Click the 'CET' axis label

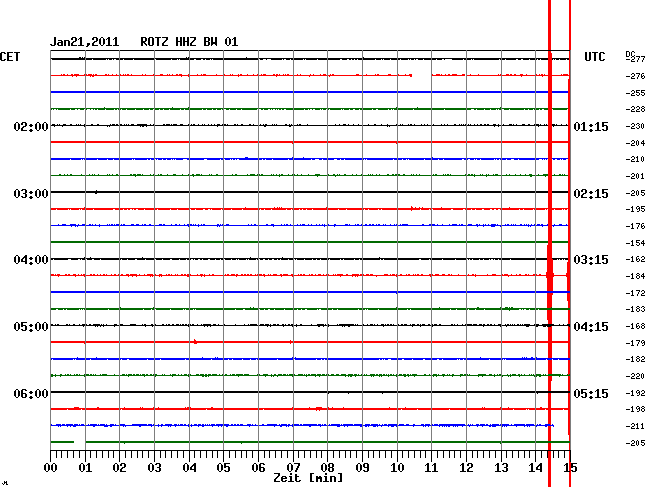pos(10,57)
